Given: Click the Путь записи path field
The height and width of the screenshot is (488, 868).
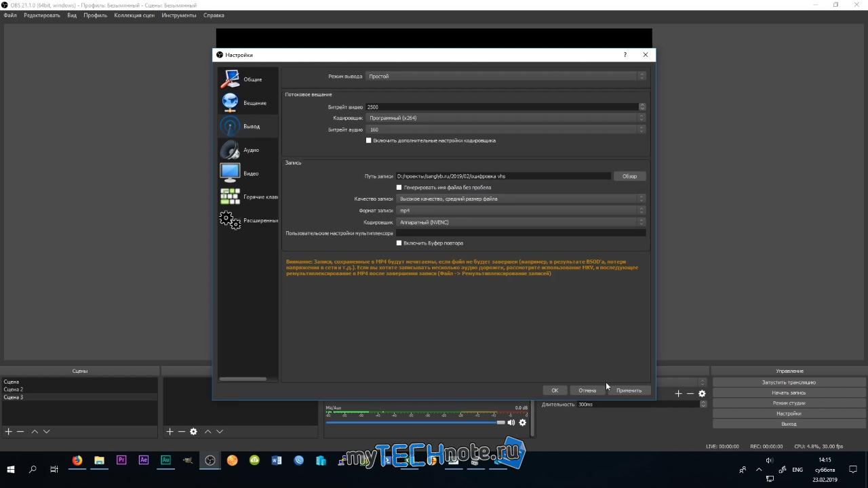Looking at the screenshot, I should [x=503, y=176].
